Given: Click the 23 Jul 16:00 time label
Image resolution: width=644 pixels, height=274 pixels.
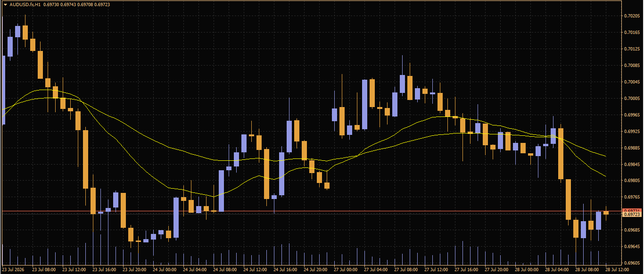Looking at the screenshot, I should (104, 270).
